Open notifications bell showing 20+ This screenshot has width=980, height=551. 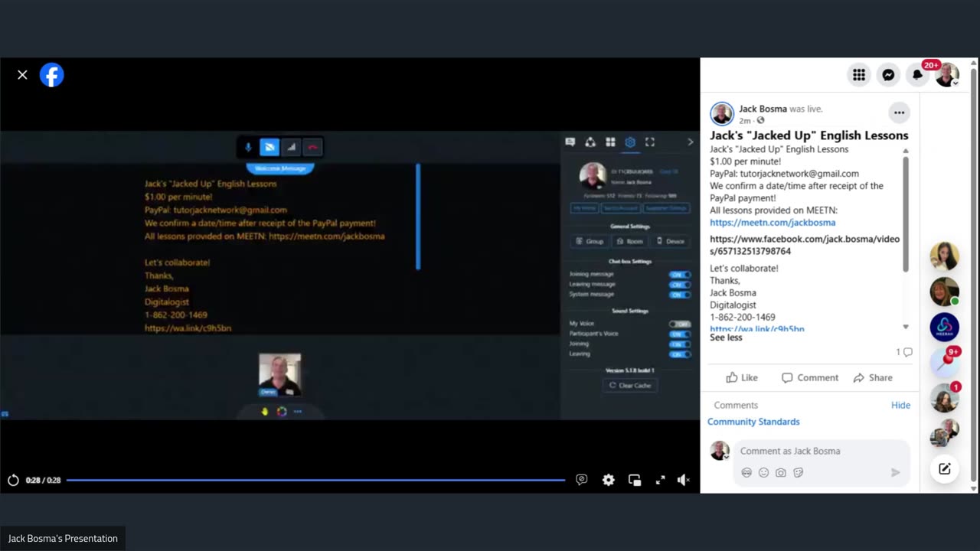[917, 75]
